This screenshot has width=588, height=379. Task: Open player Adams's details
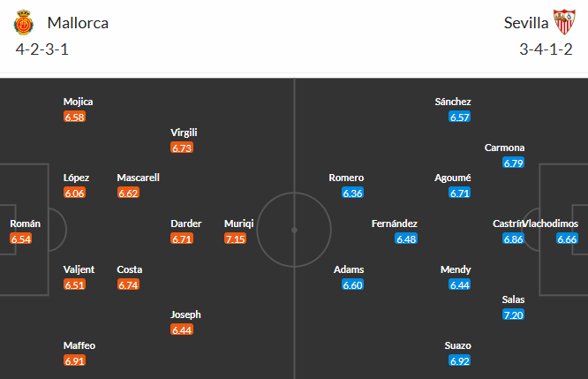pos(349,269)
